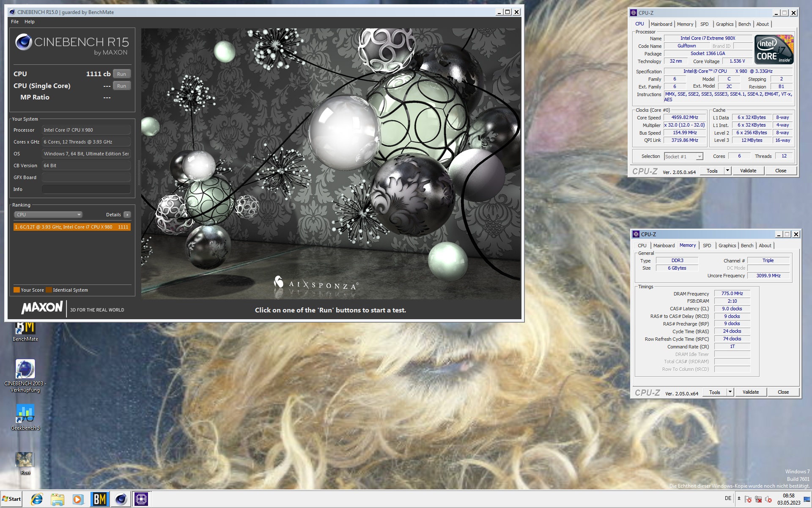
Task: Switch to CPU tab in bottom CPU-Z window
Action: pos(642,246)
